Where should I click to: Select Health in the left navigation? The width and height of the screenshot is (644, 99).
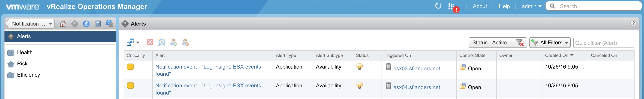pyautogui.click(x=25, y=52)
